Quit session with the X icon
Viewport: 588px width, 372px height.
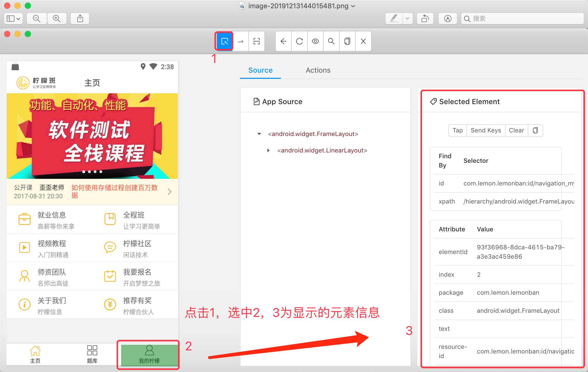(x=363, y=41)
